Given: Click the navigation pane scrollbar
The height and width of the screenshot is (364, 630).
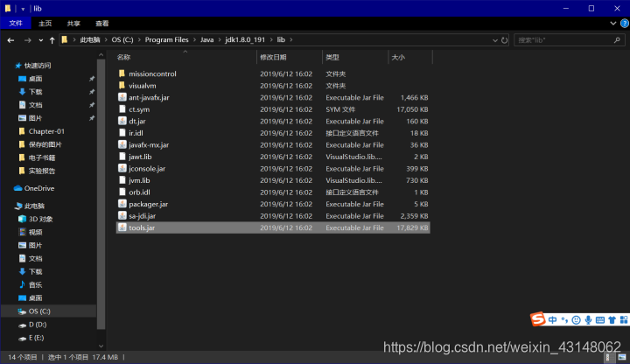Looking at the screenshot, I should [x=101, y=194].
